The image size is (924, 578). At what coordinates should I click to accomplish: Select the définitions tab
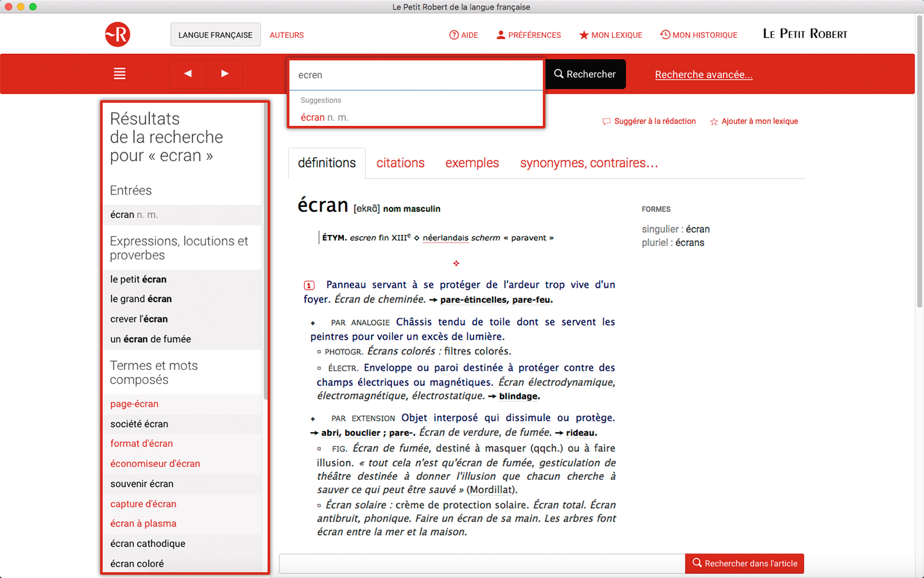coord(327,163)
